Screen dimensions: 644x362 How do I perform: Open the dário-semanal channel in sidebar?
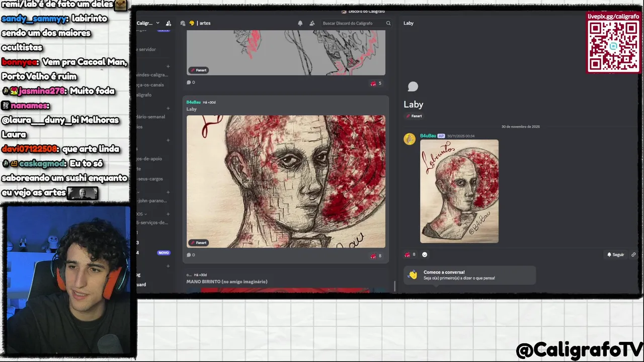tap(150, 117)
